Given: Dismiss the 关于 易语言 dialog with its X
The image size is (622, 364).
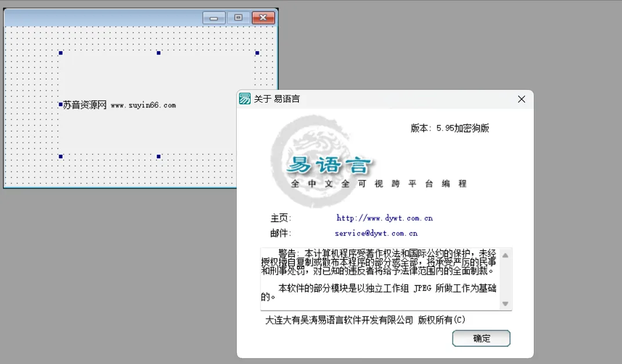Looking at the screenshot, I should point(520,99).
